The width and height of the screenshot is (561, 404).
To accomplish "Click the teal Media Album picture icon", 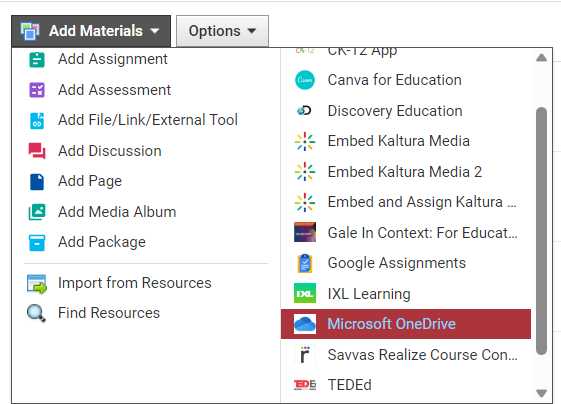I will click(37, 212).
